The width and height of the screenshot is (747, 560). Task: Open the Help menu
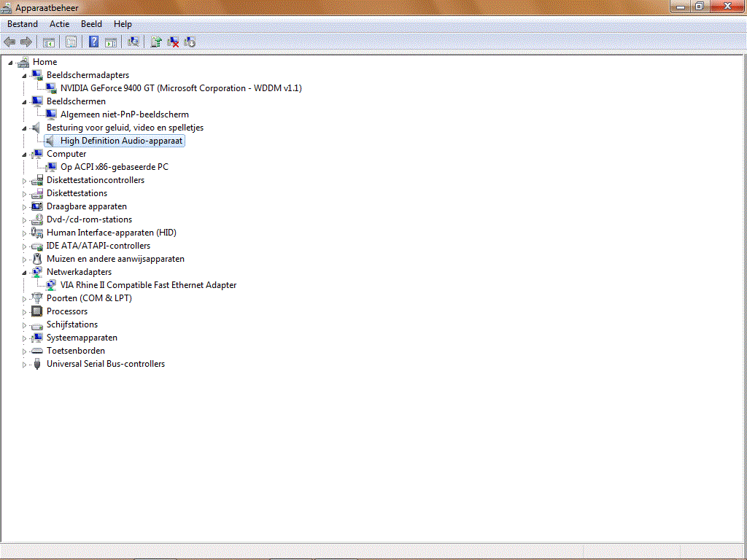[123, 24]
